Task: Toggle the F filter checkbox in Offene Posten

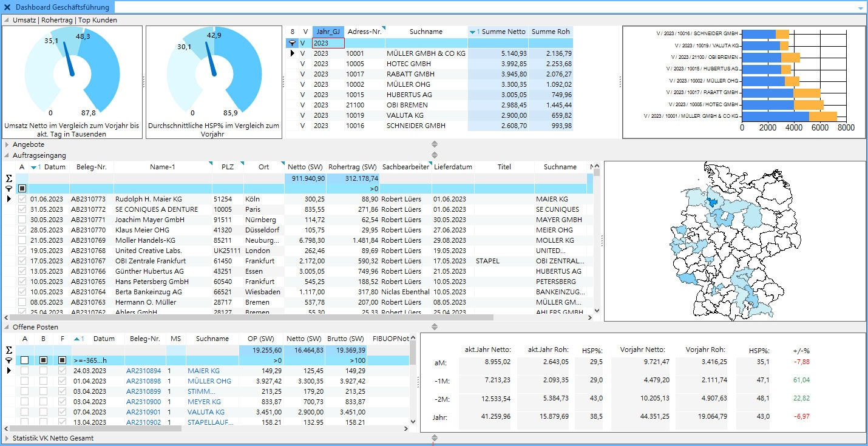Action: point(62,360)
